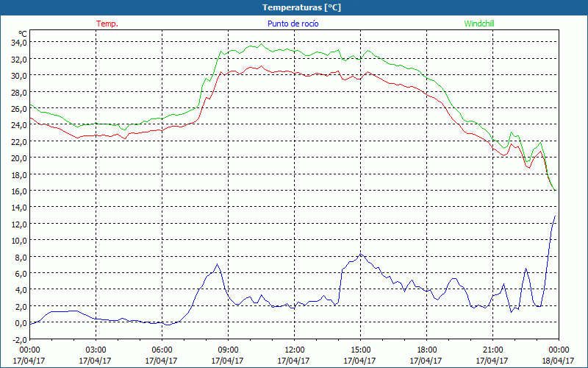Select the green 'Windchill' legend label
The height and width of the screenshot is (368, 588).
[x=479, y=24]
